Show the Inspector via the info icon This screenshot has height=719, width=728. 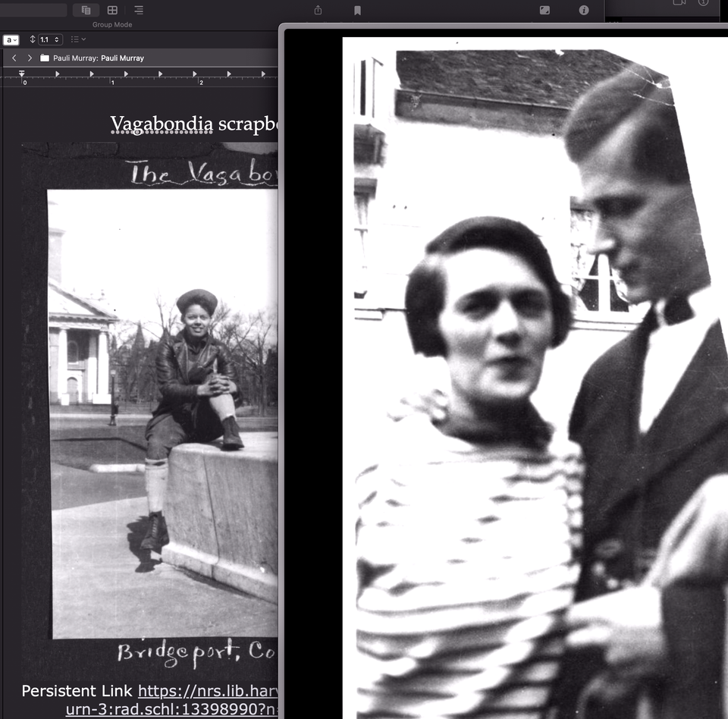tap(583, 11)
